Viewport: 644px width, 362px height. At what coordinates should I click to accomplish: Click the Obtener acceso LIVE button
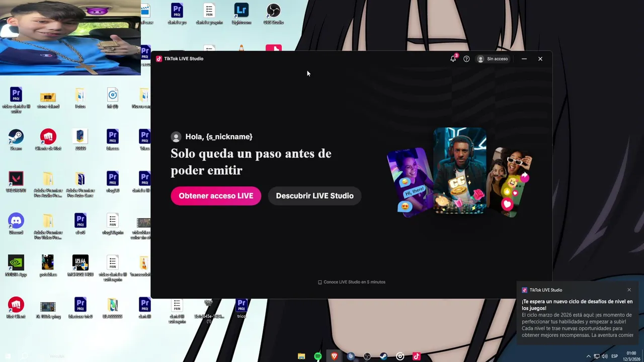[216, 196]
